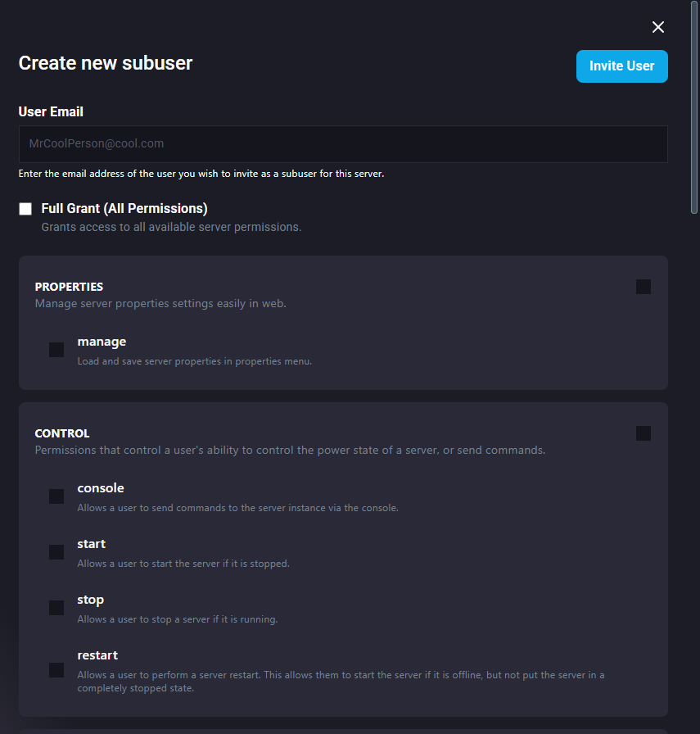Click the CONTROL section heading
Viewport: 700px width, 734px height.
click(x=62, y=433)
